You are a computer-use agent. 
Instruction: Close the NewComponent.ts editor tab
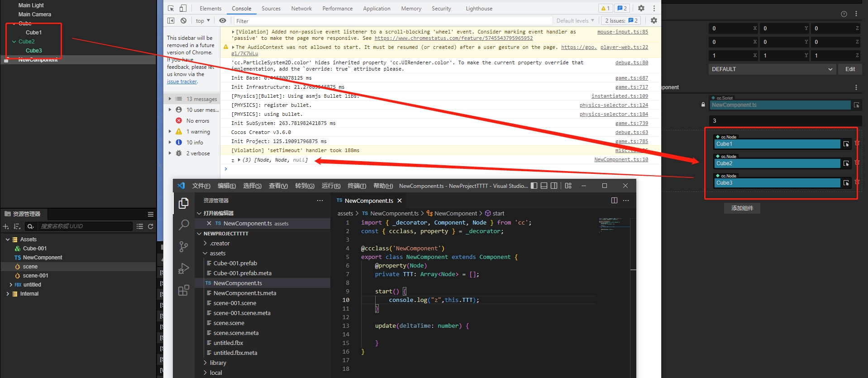(x=399, y=201)
